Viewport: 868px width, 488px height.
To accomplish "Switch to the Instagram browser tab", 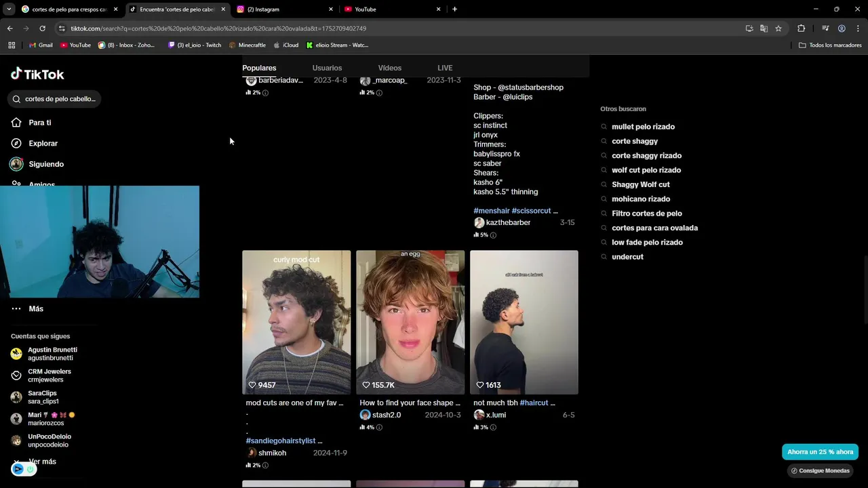I will pos(285,9).
